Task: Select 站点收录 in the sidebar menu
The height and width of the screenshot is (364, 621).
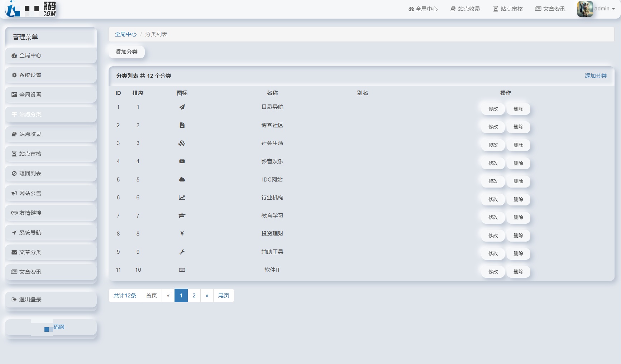Action: (x=51, y=134)
